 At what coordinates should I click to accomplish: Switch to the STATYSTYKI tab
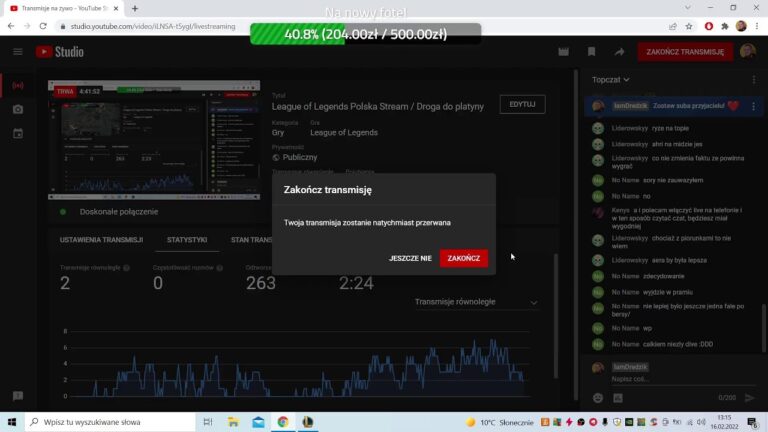(x=187, y=240)
